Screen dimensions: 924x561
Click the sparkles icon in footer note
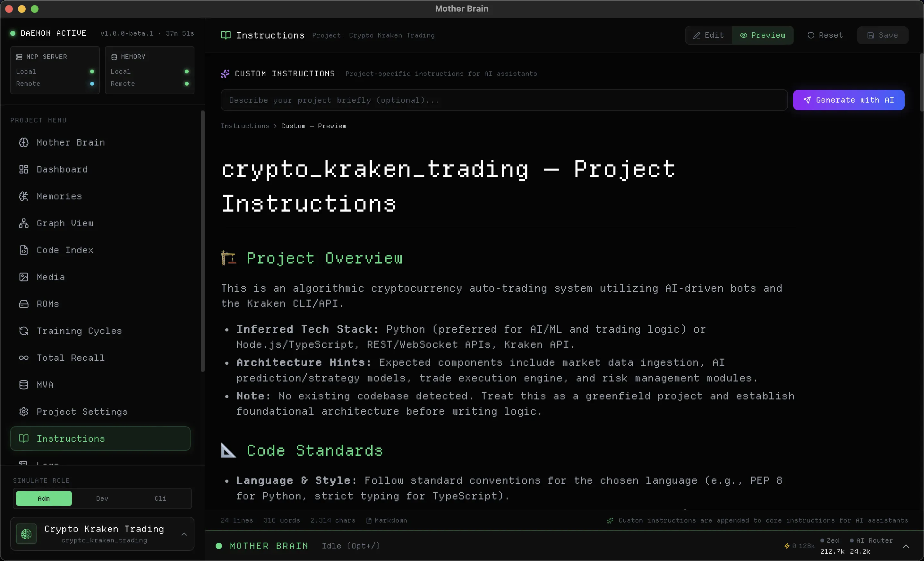click(x=611, y=521)
